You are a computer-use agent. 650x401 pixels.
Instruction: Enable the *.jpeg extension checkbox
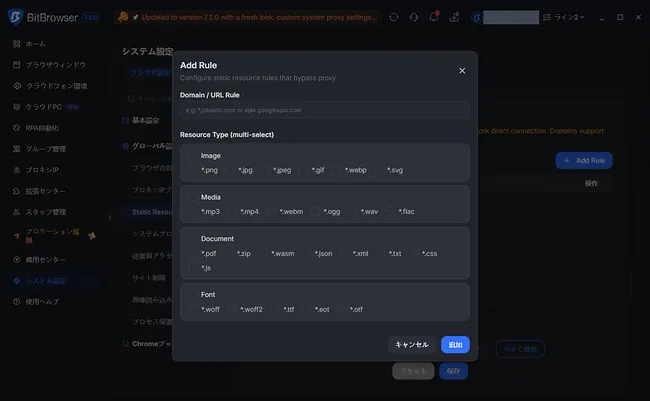[264, 170]
